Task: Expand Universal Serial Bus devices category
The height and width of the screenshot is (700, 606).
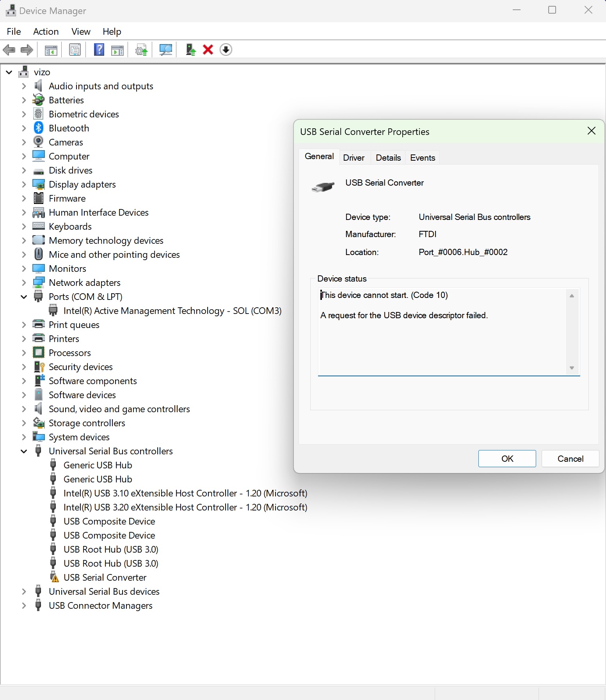Action: pos(24,592)
